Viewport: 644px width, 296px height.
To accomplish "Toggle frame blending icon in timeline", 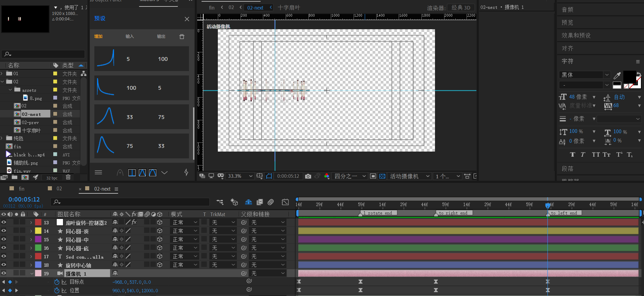I will tap(260, 202).
